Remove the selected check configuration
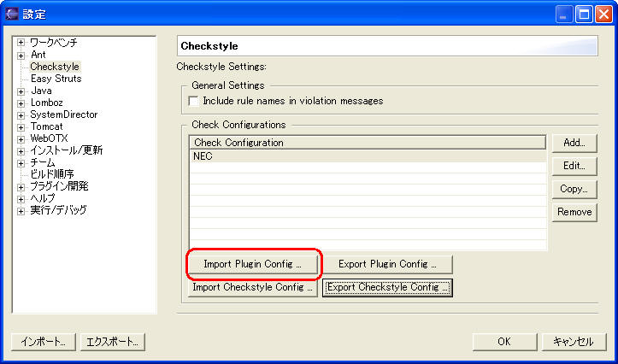The image size is (618, 364). click(574, 212)
